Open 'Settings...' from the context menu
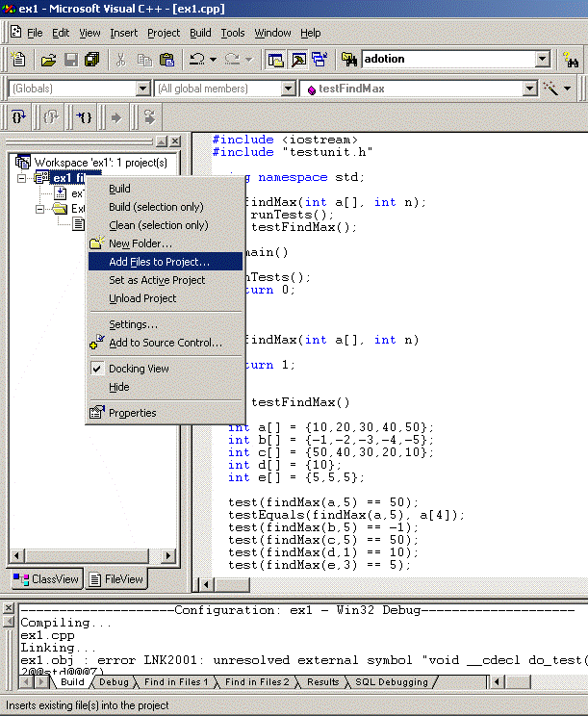588x716 pixels. 166,324
